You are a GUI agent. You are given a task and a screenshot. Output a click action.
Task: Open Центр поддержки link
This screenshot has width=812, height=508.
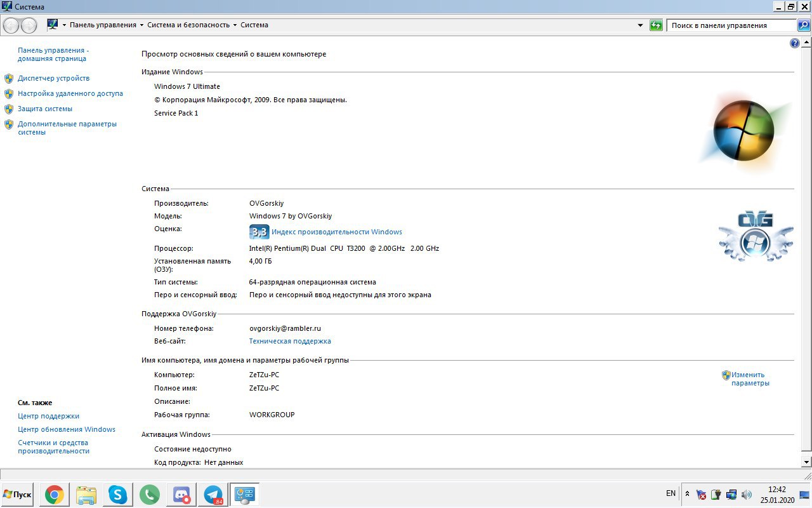[x=49, y=416]
